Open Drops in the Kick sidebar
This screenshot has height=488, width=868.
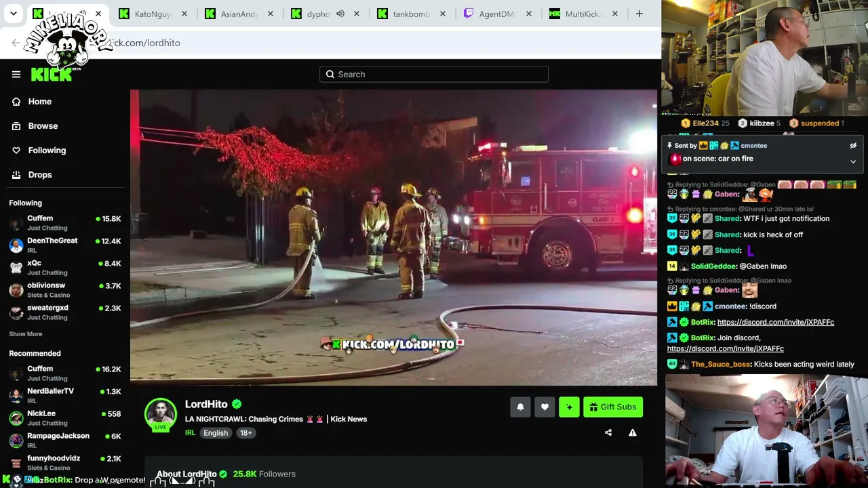40,175
